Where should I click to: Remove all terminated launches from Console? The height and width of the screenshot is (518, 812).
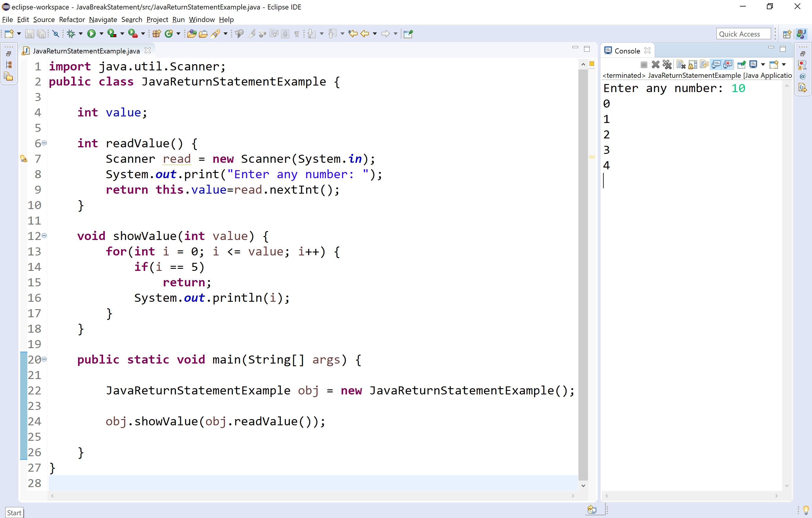(668, 64)
